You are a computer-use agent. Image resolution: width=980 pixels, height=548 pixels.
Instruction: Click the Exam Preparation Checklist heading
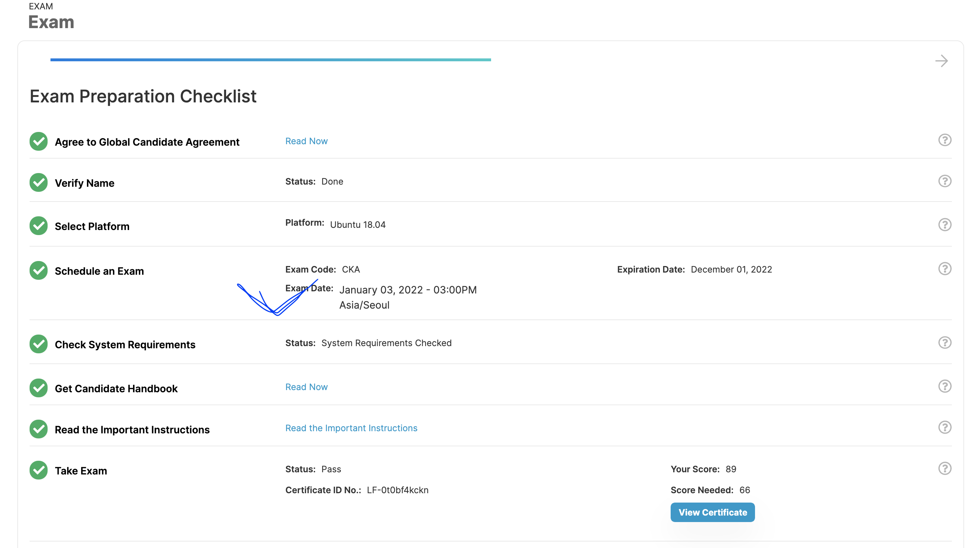(143, 96)
